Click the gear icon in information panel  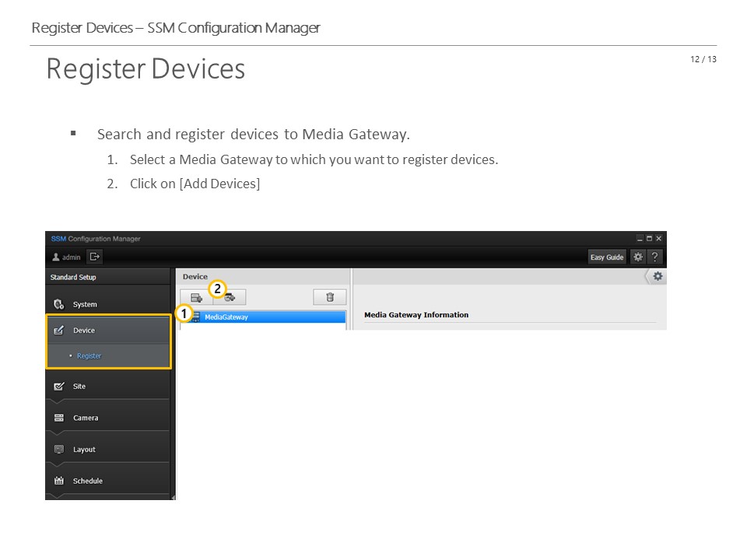[658, 277]
